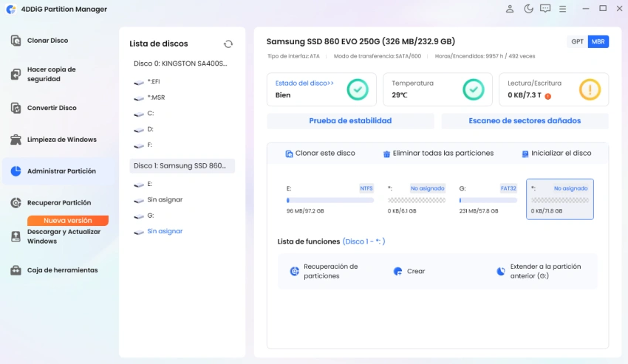Click the Temperatura 29°C card
The height and width of the screenshot is (364, 628).
tap(437, 89)
